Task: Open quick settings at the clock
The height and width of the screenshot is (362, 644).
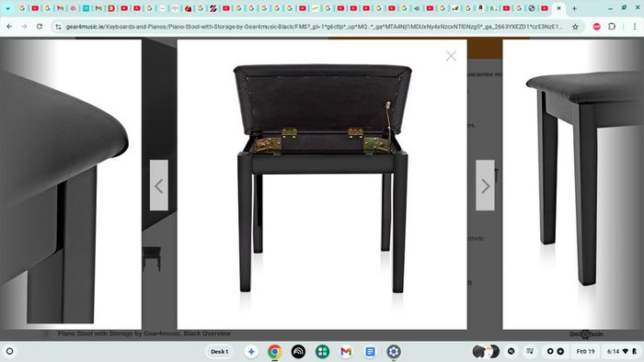Action: (621, 351)
